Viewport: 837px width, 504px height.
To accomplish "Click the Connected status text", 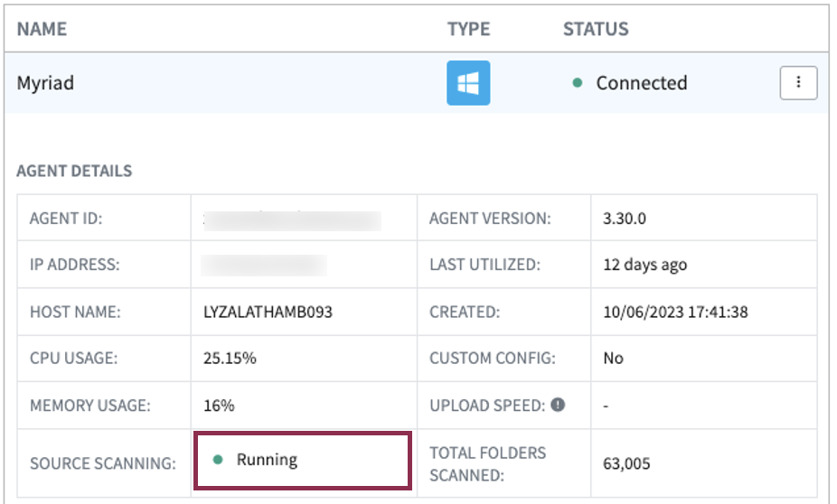I will [x=641, y=83].
